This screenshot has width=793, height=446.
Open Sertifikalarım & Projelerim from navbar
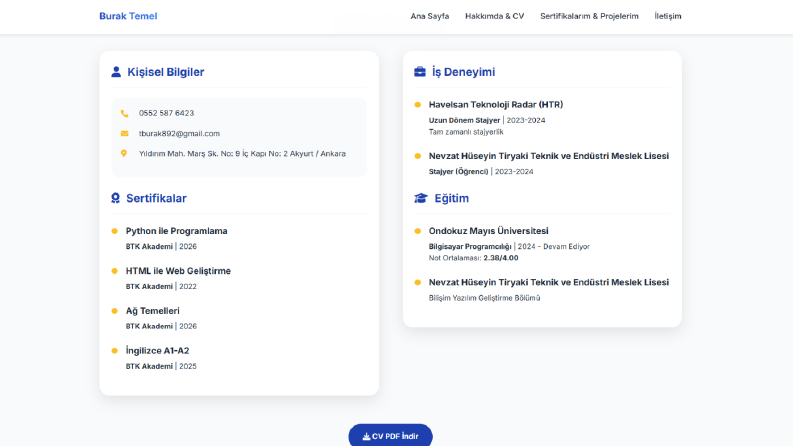pos(589,16)
